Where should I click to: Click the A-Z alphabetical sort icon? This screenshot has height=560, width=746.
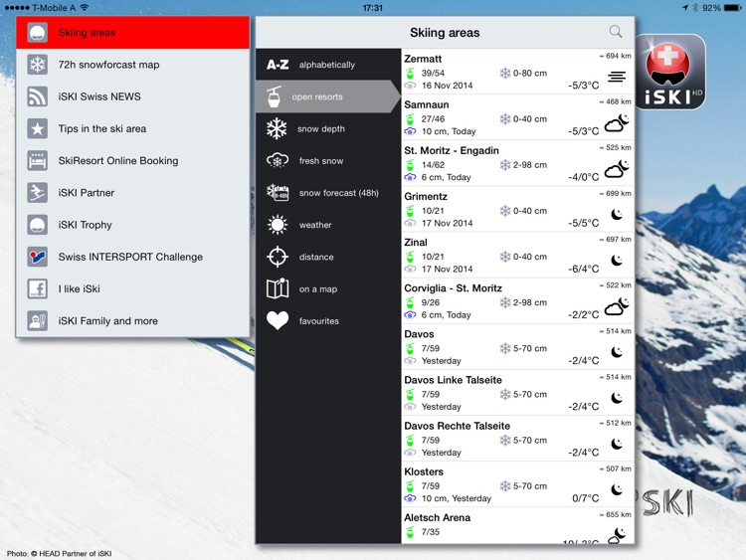[278, 65]
